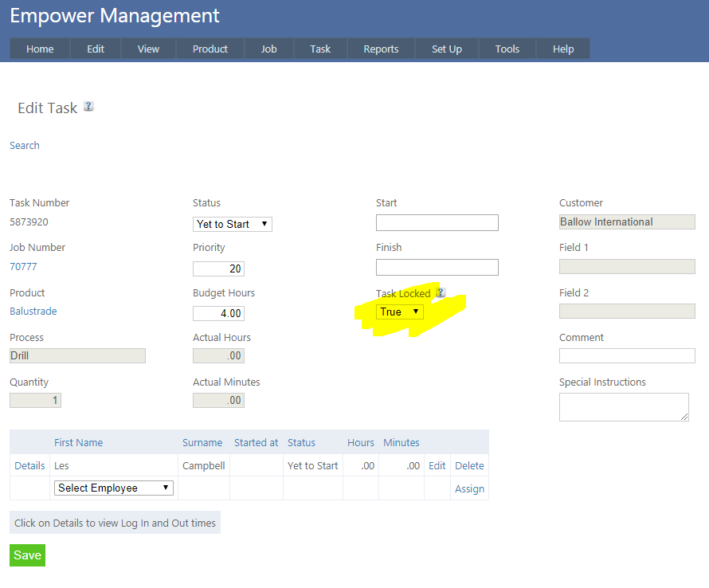Click the Special Instructions text area

click(624, 406)
